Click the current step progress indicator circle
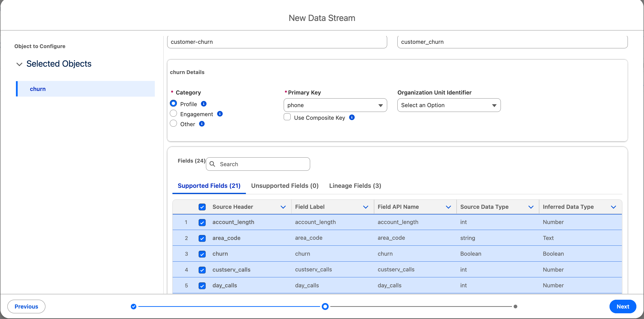644x319 pixels. tap(325, 306)
